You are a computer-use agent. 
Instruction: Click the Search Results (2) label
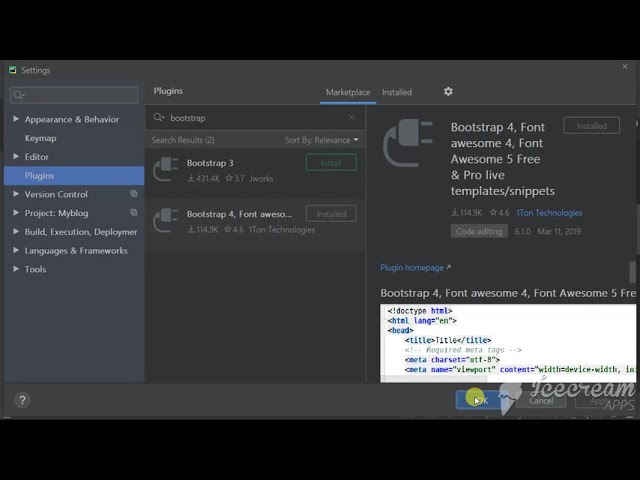(x=183, y=140)
